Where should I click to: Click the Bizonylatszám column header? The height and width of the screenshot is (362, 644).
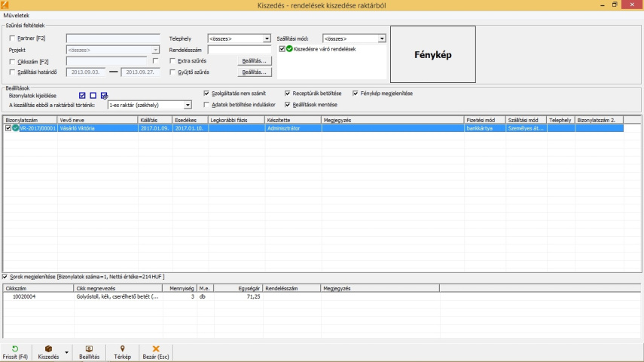tap(30, 119)
